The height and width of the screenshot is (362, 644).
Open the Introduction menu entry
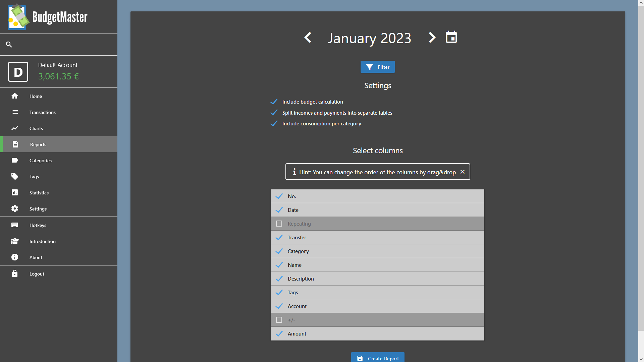[x=59, y=241]
